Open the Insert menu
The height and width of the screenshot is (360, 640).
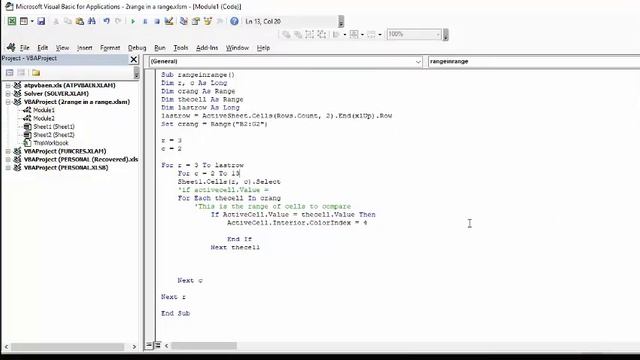84,48
